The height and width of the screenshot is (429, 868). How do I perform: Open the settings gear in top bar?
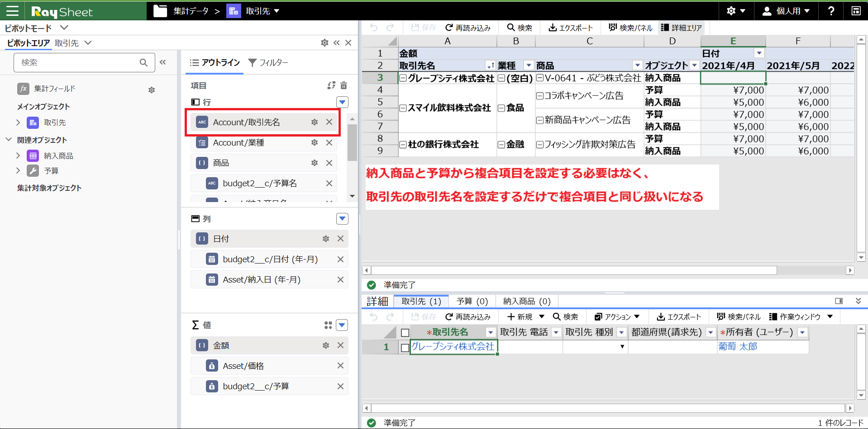pyautogui.click(x=731, y=11)
